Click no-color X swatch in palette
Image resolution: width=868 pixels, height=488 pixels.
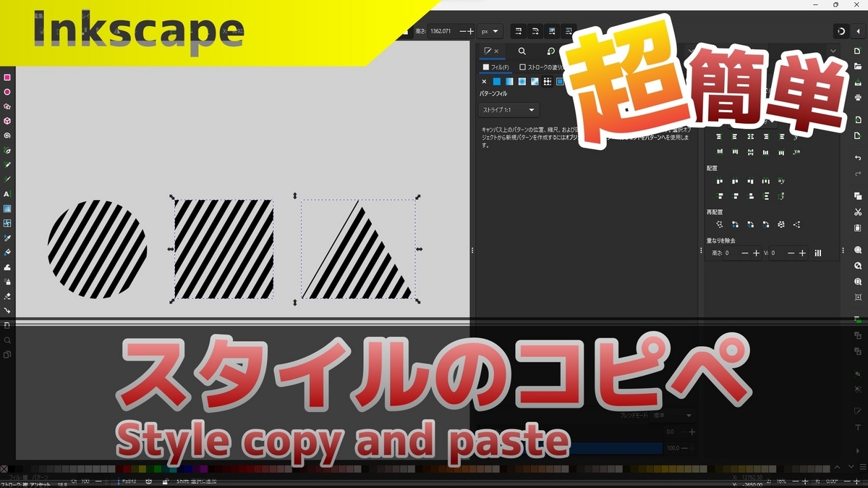click(x=4, y=469)
